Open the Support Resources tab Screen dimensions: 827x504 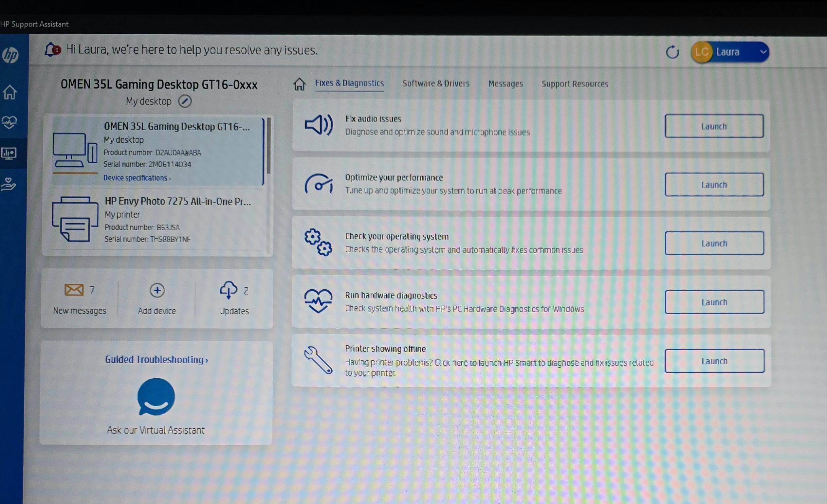pos(575,84)
